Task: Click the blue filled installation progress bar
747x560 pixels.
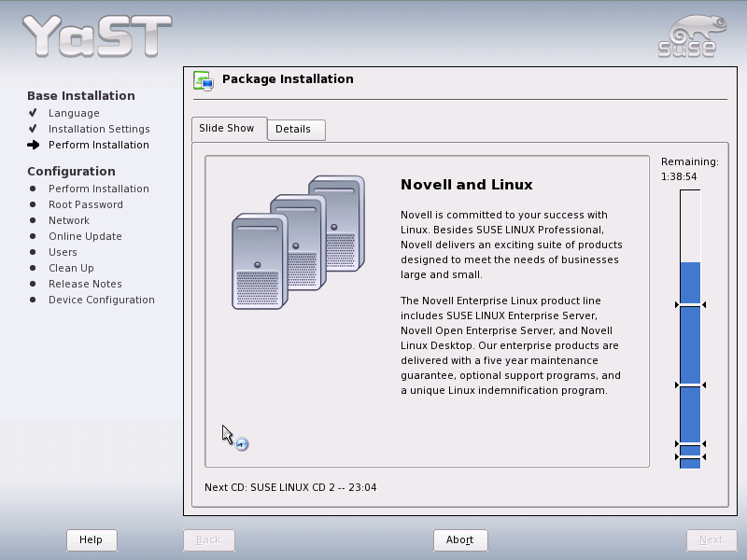Action: coord(690,365)
